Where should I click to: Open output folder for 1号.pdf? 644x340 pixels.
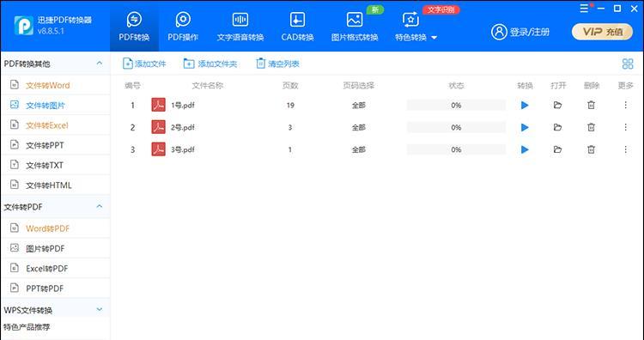(557, 105)
